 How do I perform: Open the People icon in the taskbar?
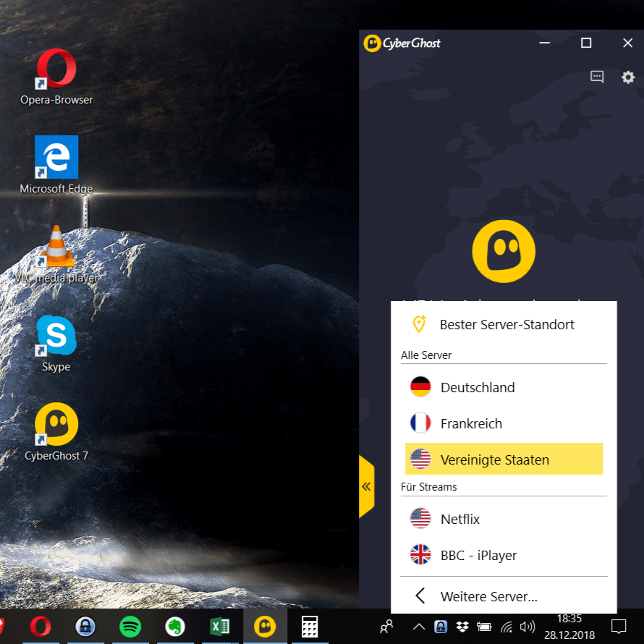pyautogui.click(x=386, y=627)
